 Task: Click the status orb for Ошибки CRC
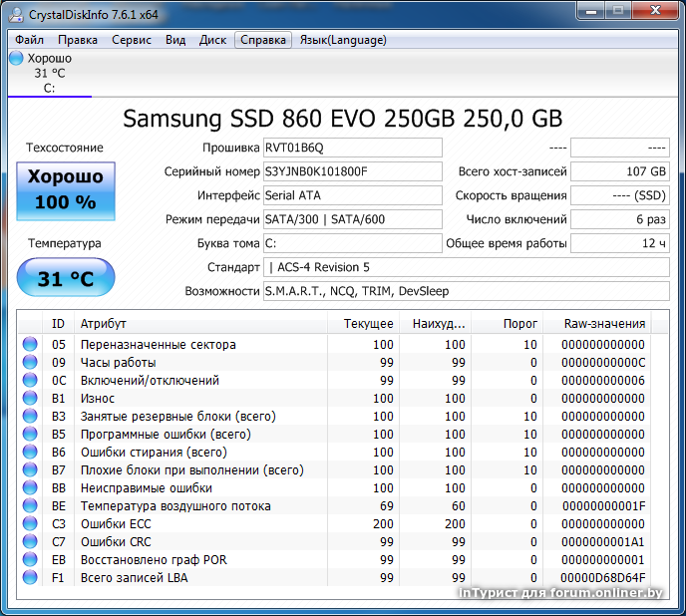pos(29,542)
